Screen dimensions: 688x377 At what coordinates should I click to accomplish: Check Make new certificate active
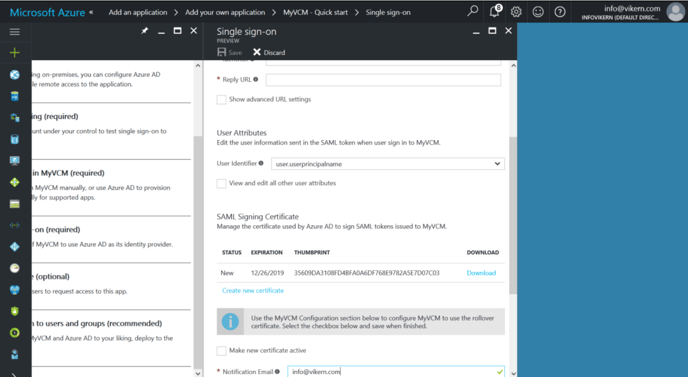222,351
